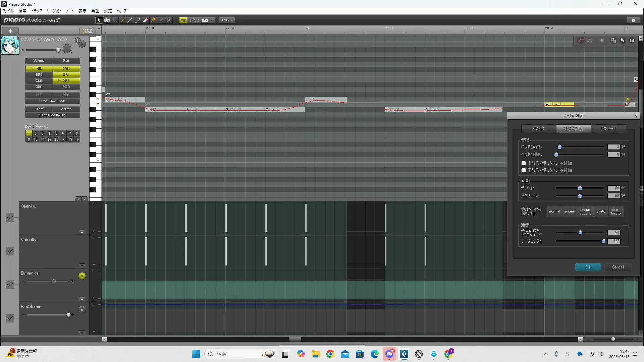Click the phoneme [a] display icon
This screenshot has width=644, height=362.
click(632, 41)
